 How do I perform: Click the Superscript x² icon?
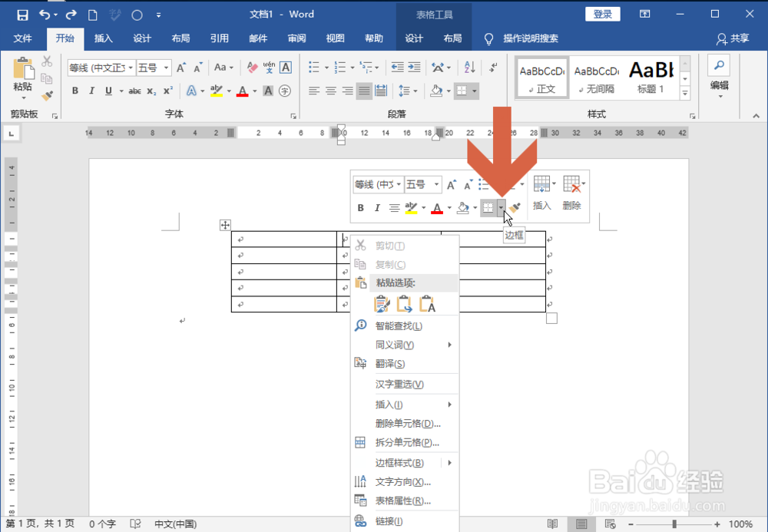pyautogui.click(x=168, y=91)
